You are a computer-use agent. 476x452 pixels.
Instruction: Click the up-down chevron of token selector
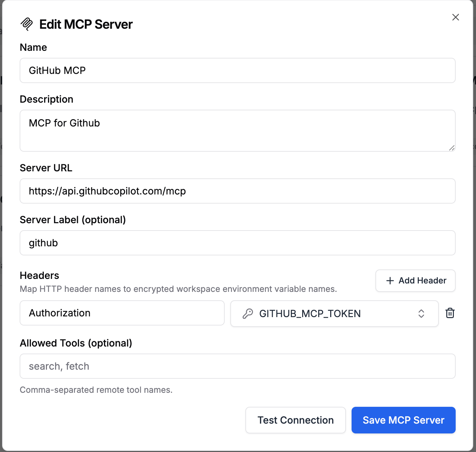click(421, 314)
